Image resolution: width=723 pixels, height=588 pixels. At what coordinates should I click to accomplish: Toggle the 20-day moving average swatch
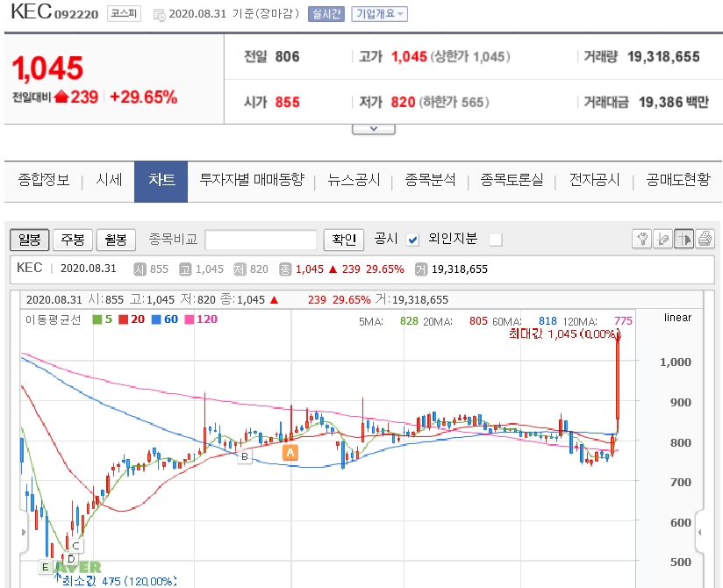[123, 319]
